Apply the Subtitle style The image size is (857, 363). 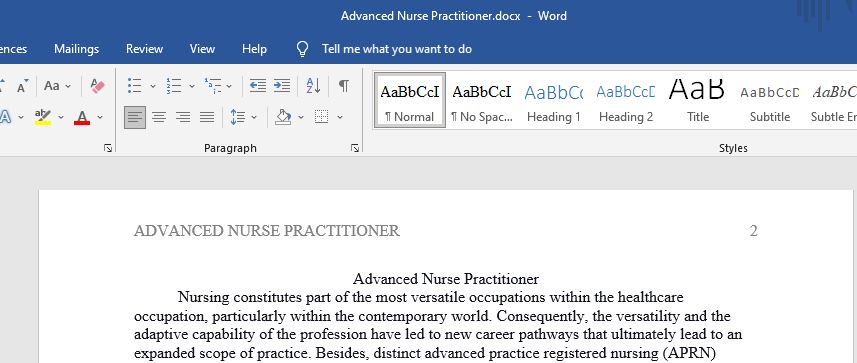(770, 101)
